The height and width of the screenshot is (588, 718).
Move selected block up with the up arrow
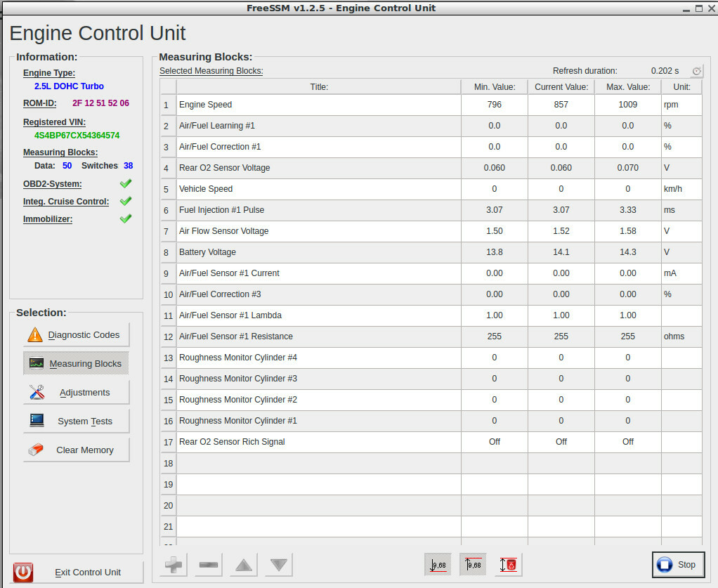click(x=244, y=565)
